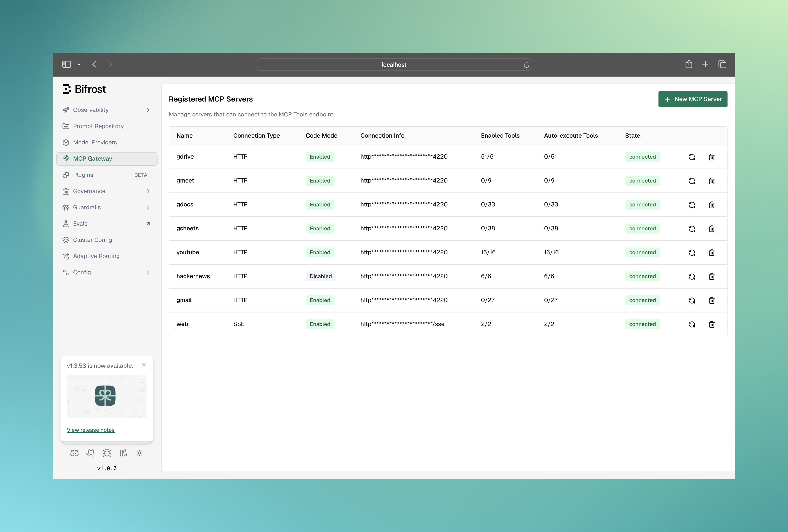Open the Discord icon in sidebar footer
The width and height of the screenshot is (788, 532).
tap(74, 453)
